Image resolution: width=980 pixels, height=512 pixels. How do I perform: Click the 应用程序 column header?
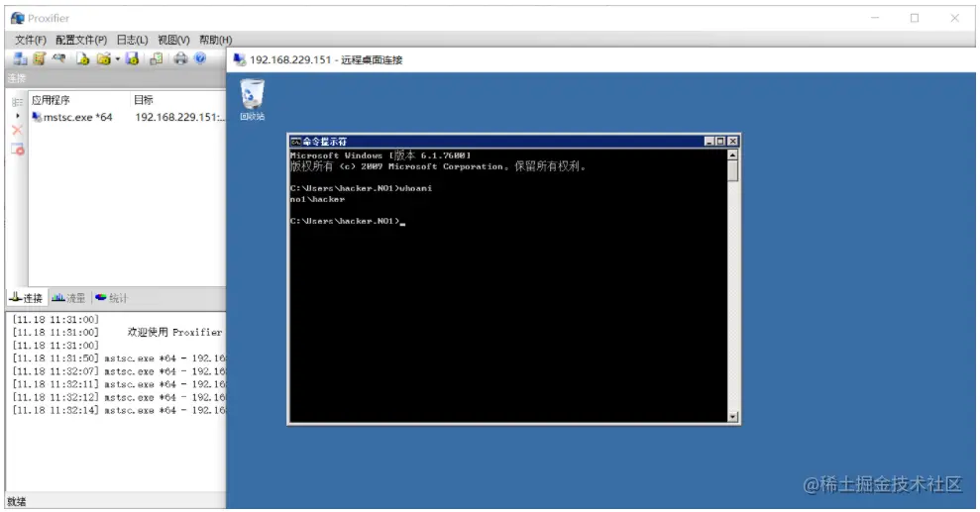[51, 100]
